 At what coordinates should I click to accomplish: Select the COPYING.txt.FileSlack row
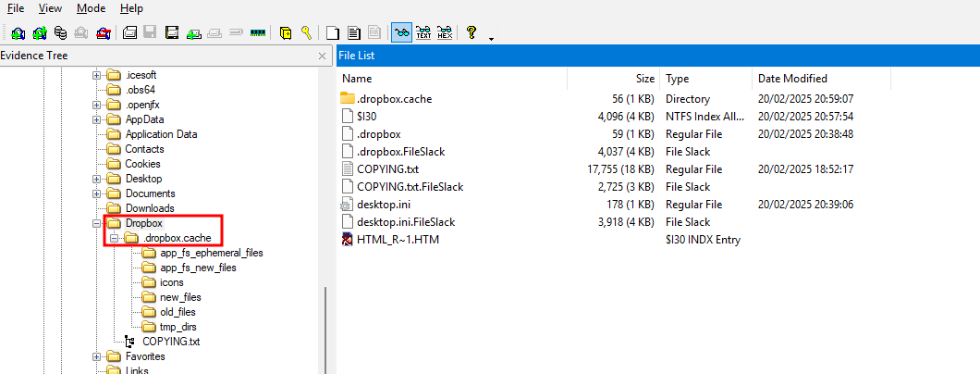coord(410,186)
